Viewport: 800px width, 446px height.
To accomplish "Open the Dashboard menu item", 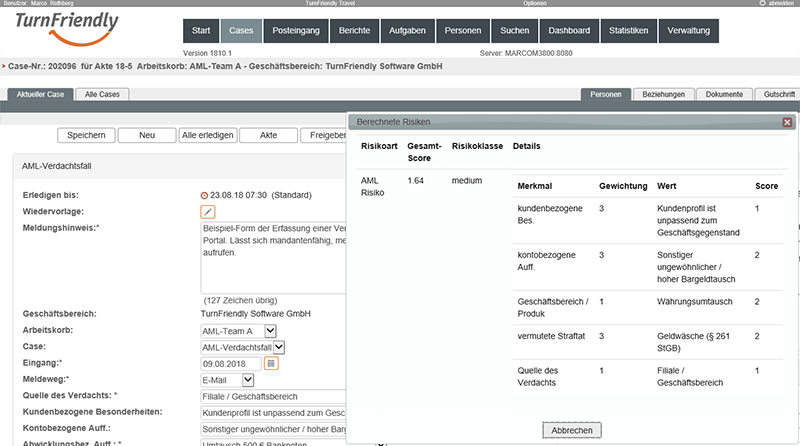I will pos(569,31).
